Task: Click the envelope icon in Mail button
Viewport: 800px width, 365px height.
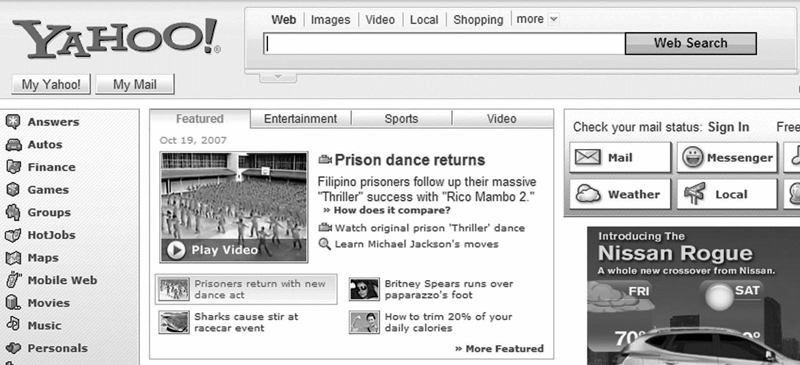Action: click(x=588, y=157)
